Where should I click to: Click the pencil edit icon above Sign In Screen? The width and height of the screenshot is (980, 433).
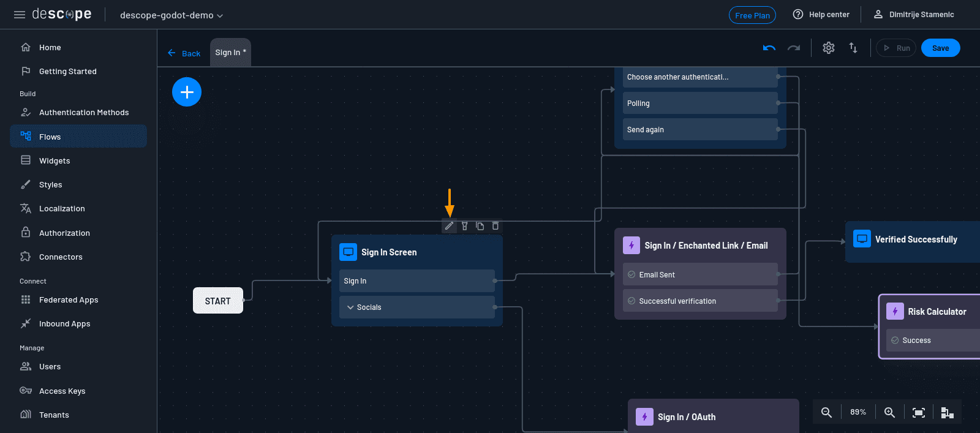click(449, 226)
